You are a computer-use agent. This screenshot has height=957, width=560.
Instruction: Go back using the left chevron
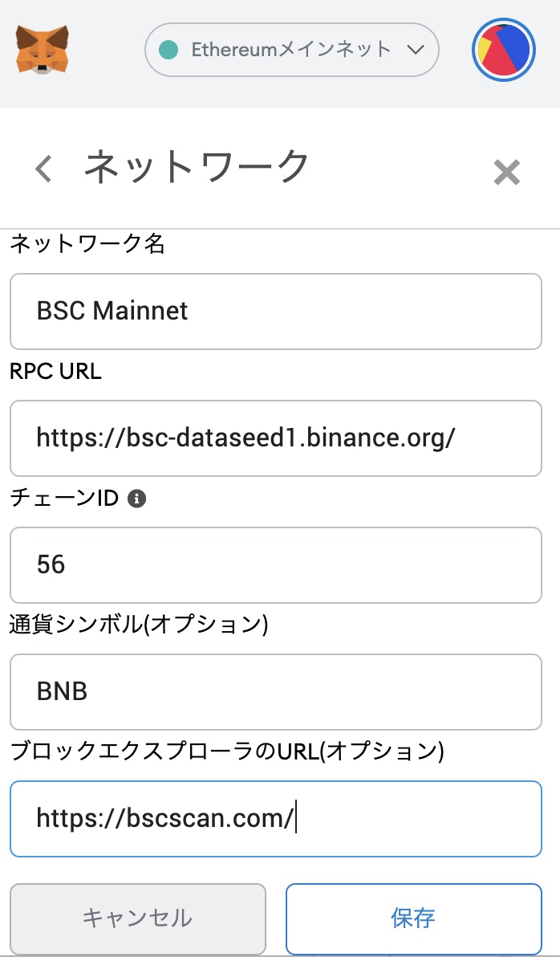click(43, 169)
